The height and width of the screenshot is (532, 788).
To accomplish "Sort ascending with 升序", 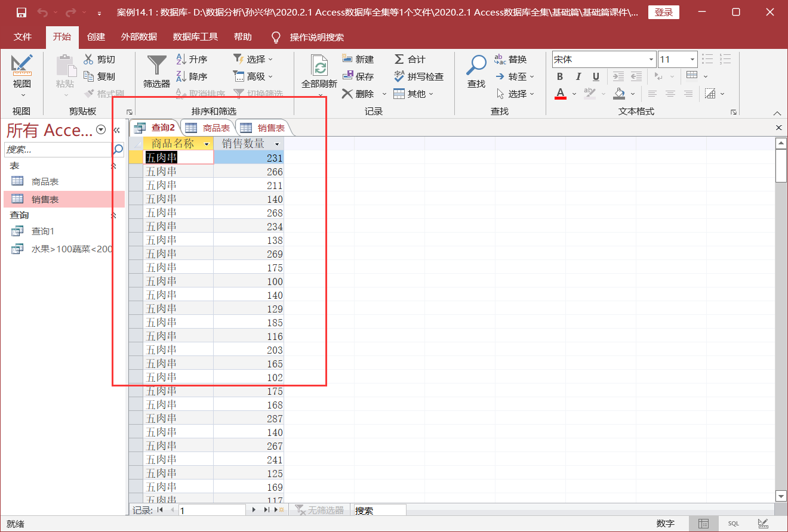I will pyautogui.click(x=192, y=59).
